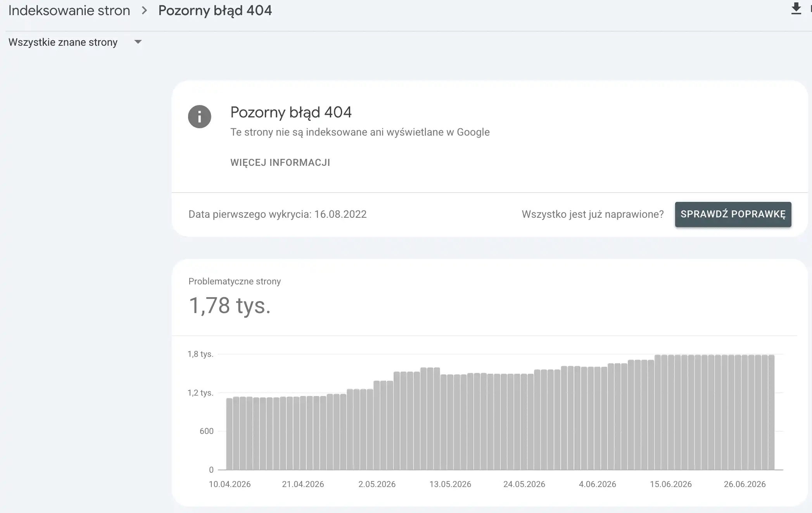Click the first bar of the chart

(229, 434)
